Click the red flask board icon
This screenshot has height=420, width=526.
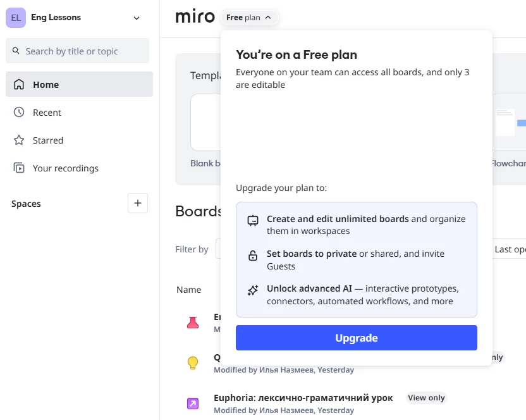[193, 323]
